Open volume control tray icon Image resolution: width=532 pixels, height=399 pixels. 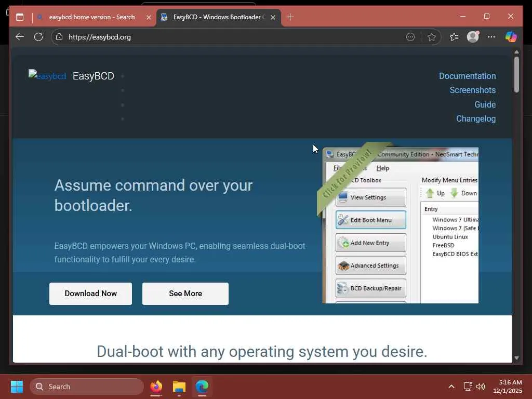(481, 387)
